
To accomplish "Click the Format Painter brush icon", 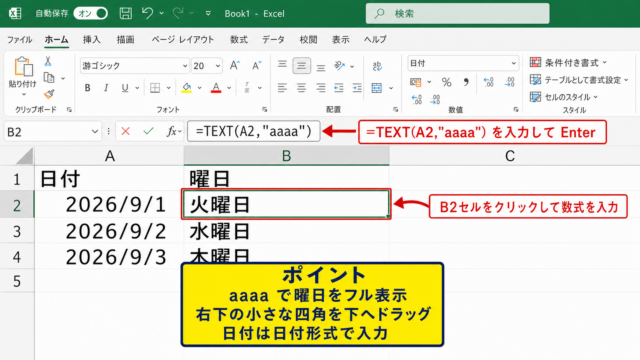I will tap(49, 94).
